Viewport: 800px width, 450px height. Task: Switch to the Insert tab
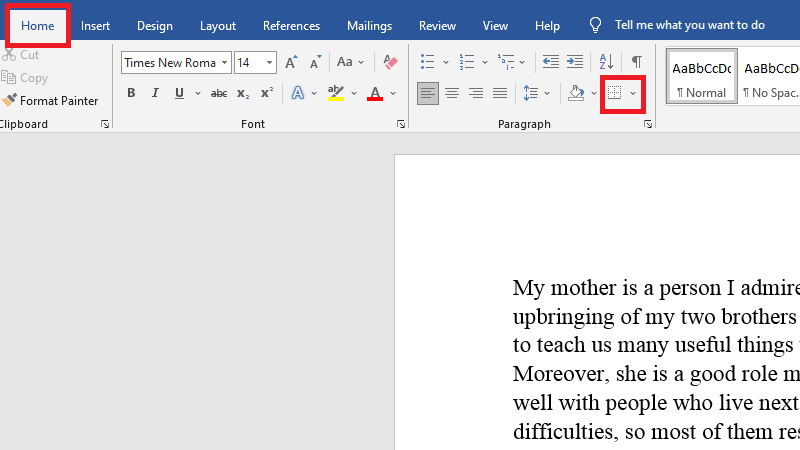pos(96,26)
